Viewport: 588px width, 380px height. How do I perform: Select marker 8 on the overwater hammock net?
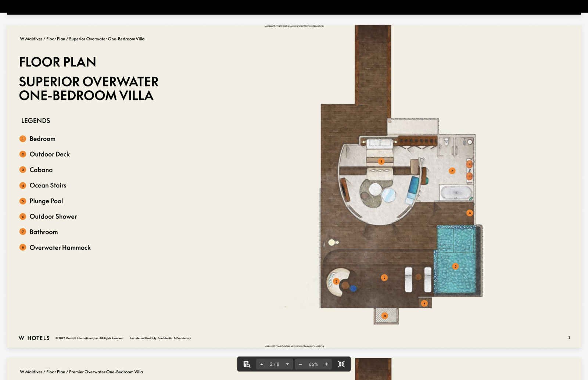[385, 316]
